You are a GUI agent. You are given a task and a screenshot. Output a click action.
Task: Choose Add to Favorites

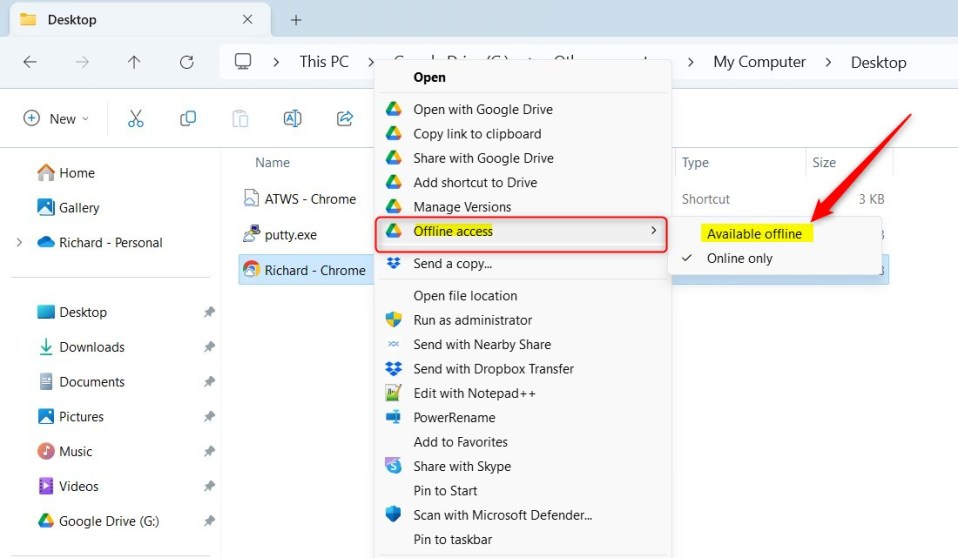tap(522, 442)
